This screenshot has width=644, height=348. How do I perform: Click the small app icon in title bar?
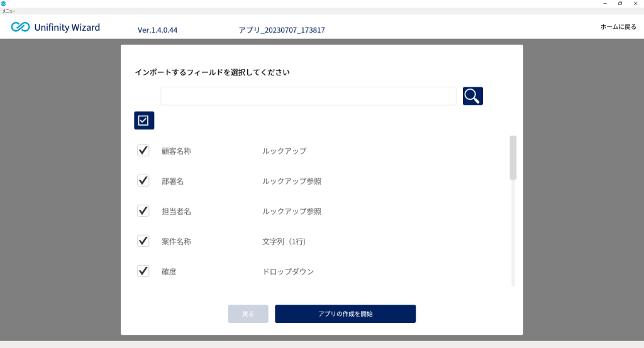point(3,3)
